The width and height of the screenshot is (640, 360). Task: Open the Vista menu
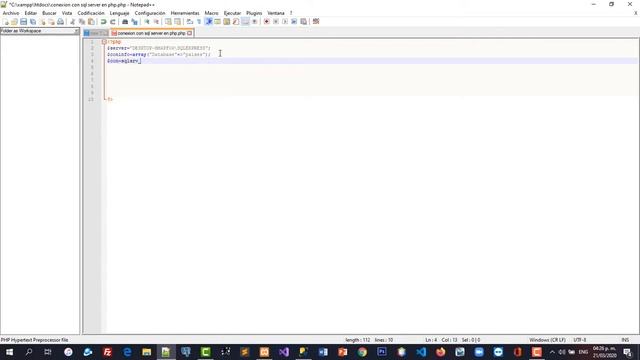(67, 13)
